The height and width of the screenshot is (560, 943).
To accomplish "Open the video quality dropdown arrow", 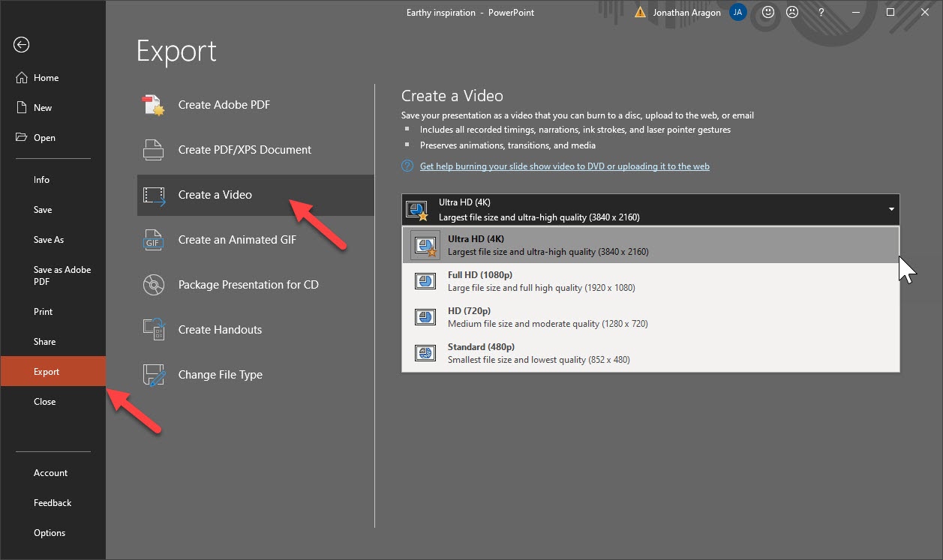I will 891,209.
